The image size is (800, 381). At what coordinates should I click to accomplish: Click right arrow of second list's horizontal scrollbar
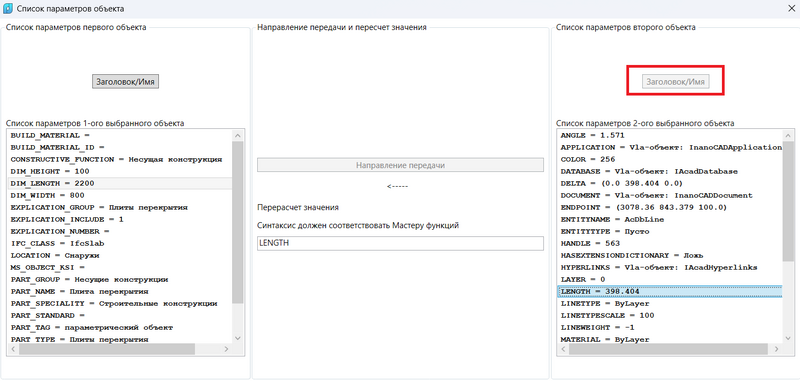(x=777, y=349)
